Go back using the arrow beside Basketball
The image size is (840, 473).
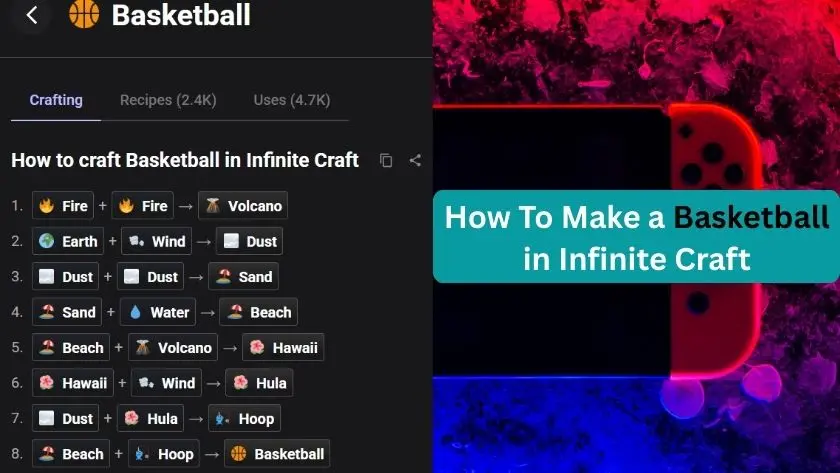32,15
